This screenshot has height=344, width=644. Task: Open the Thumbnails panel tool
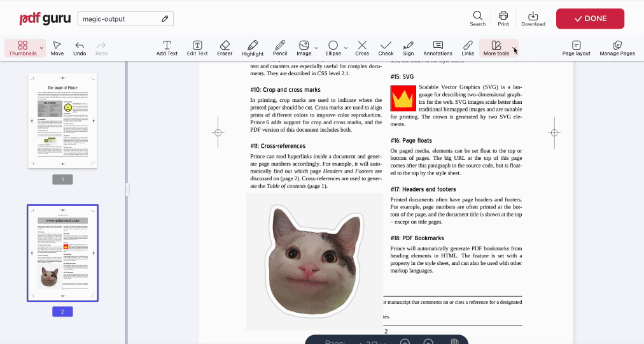coord(22,48)
